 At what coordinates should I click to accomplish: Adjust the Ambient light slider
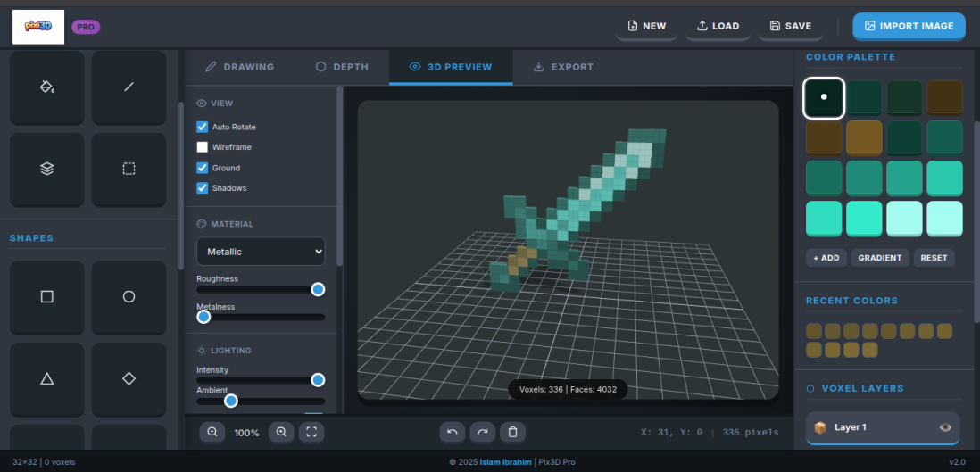231,401
